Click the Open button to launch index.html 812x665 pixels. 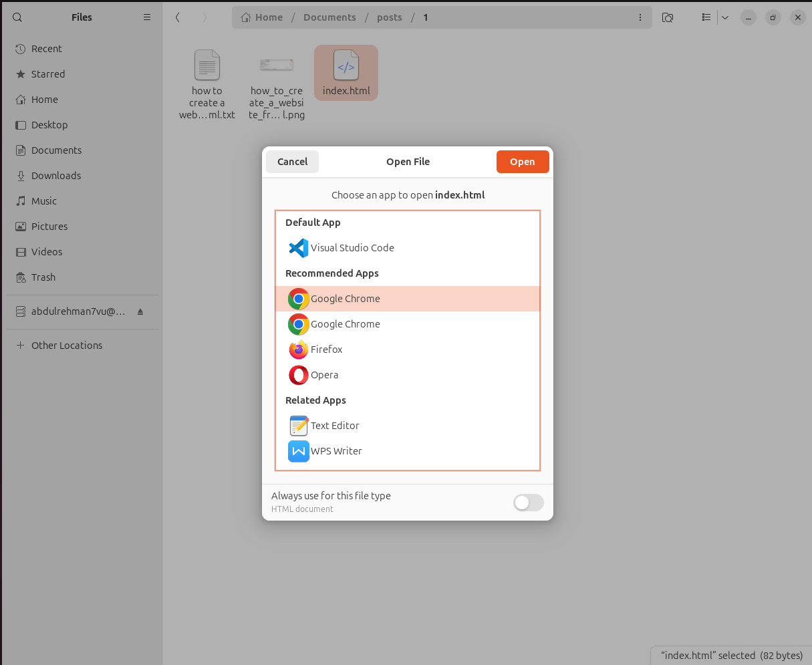click(523, 161)
